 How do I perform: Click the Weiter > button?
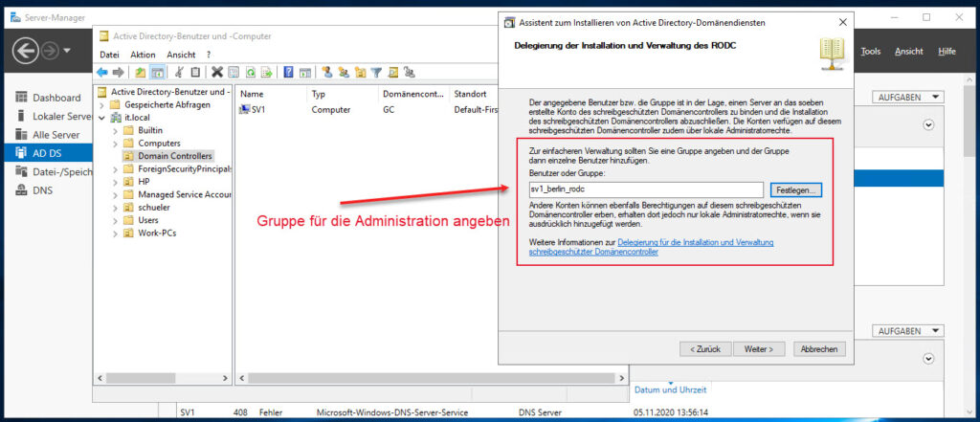pos(759,349)
